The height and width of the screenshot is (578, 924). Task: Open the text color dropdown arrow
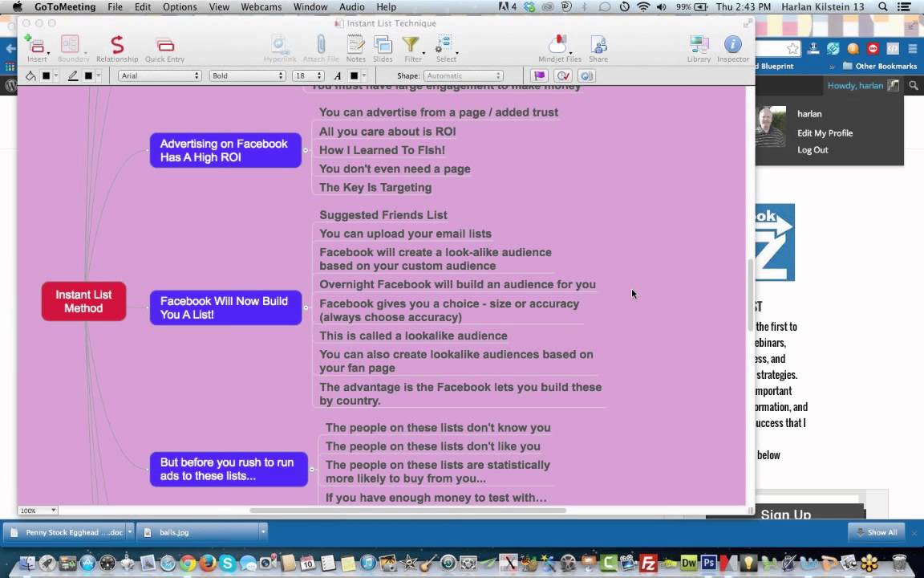[x=364, y=75]
